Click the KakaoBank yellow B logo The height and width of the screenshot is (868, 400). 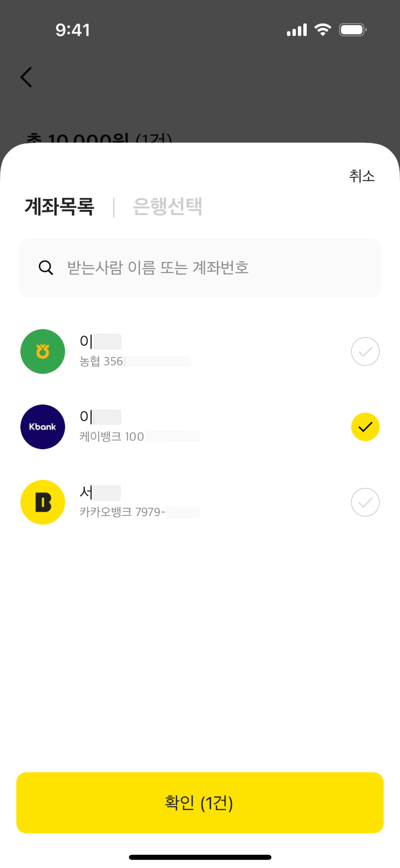43,502
